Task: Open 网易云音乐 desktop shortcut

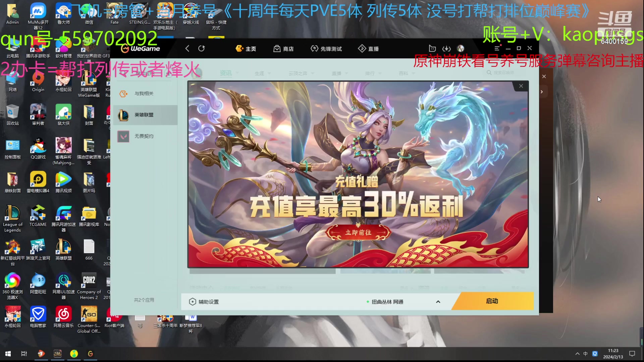Action: tap(63, 317)
